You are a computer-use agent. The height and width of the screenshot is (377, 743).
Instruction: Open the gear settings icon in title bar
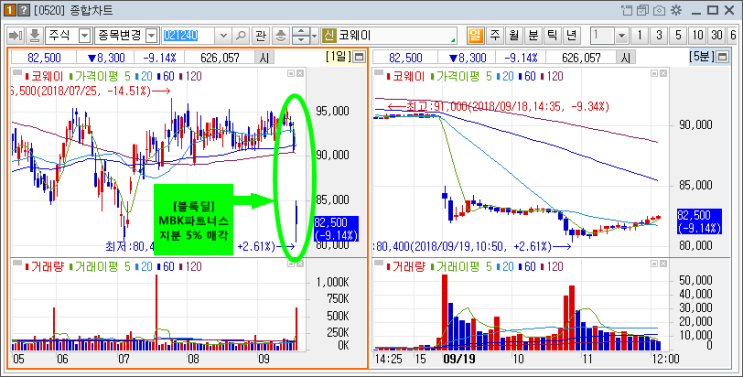[676, 10]
